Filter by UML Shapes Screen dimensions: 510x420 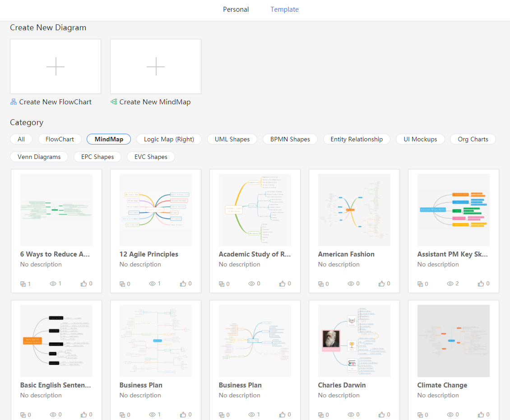point(232,139)
